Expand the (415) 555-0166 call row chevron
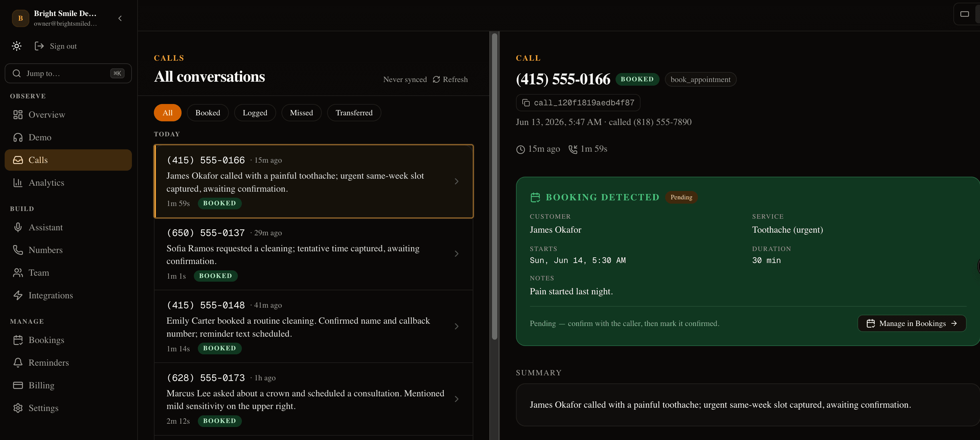 (x=456, y=181)
